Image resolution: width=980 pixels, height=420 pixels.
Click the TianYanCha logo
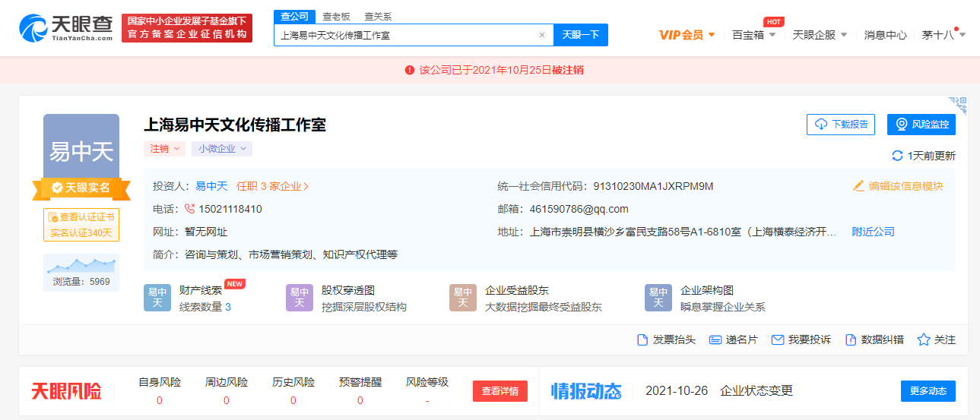[65, 28]
